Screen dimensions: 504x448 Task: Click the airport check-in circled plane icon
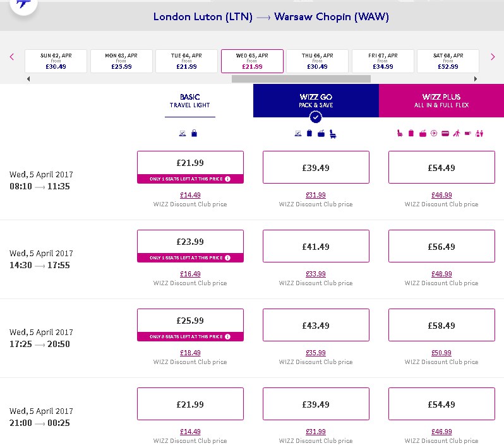tap(434, 133)
